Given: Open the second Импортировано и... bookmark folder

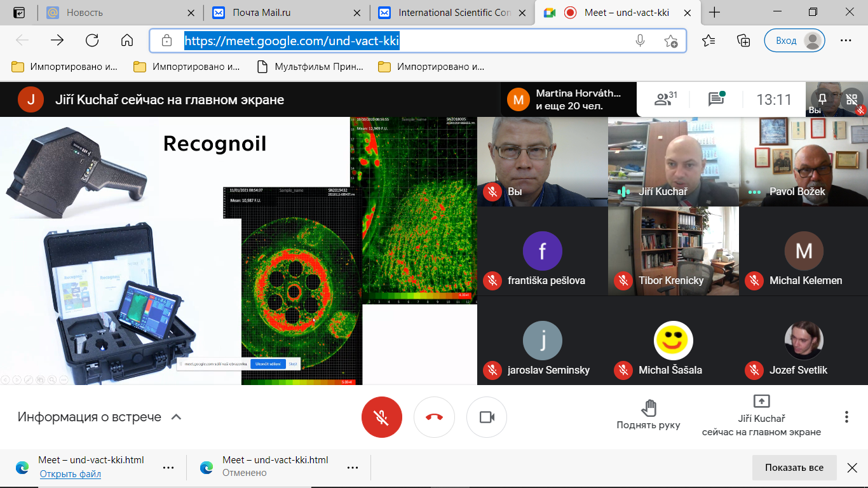Looking at the screenshot, I should tap(187, 67).
